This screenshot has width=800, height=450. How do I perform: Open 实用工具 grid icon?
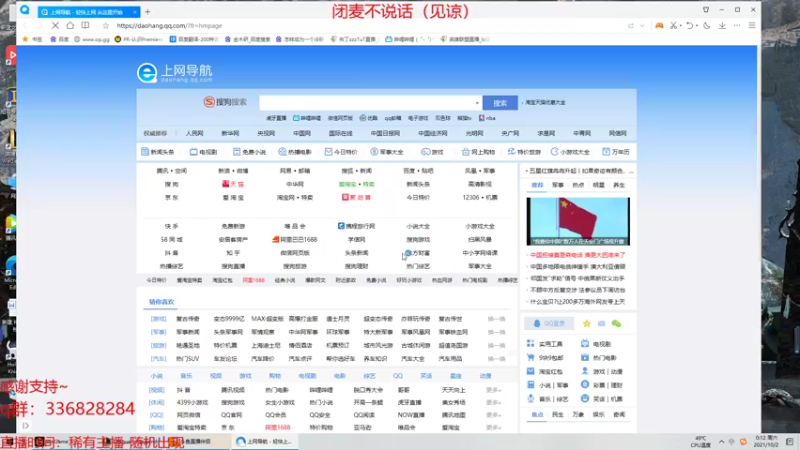[544, 344]
